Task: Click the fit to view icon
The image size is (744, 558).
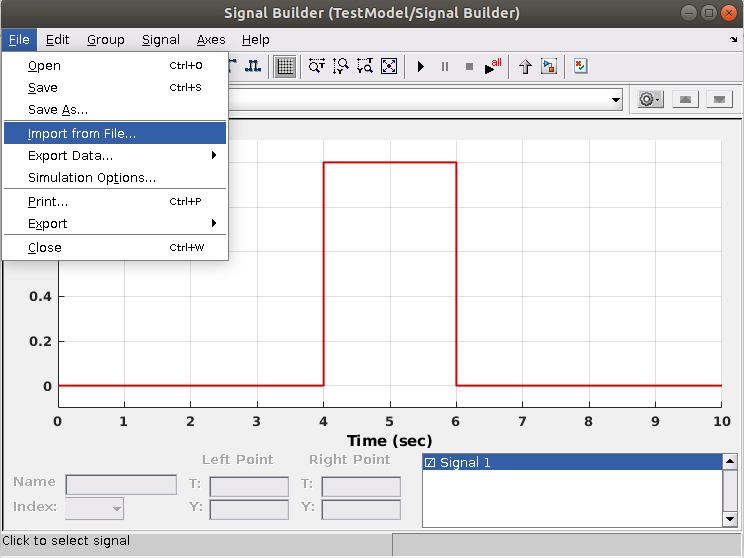Action: click(389, 66)
